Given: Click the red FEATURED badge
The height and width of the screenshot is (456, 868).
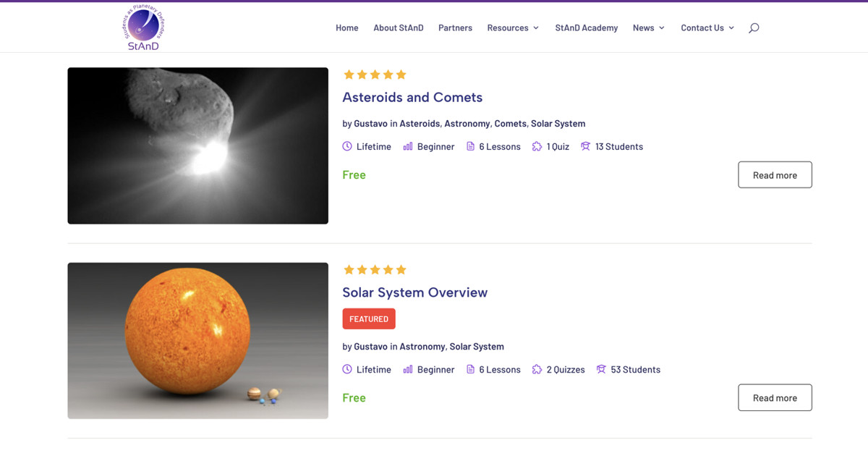Looking at the screenshot, I should 369,319.
